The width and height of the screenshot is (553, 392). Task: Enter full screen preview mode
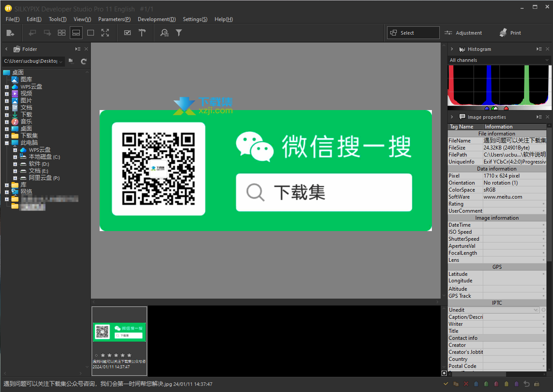(105, 33)
